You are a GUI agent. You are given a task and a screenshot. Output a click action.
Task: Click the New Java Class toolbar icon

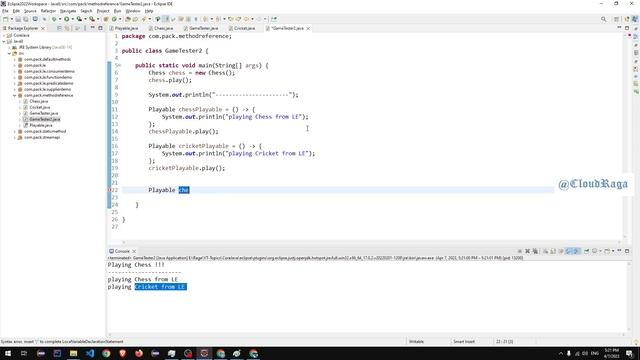pyautogui.click(x=114, y=19)
